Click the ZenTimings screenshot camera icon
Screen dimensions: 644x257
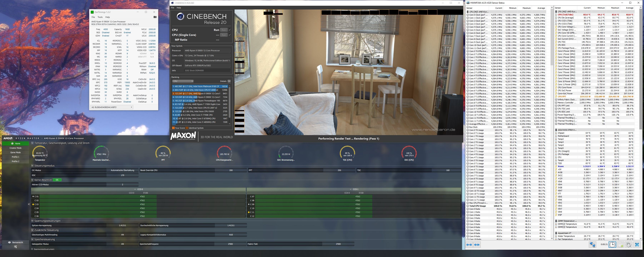pyautogui.click(x=155, y=17)
